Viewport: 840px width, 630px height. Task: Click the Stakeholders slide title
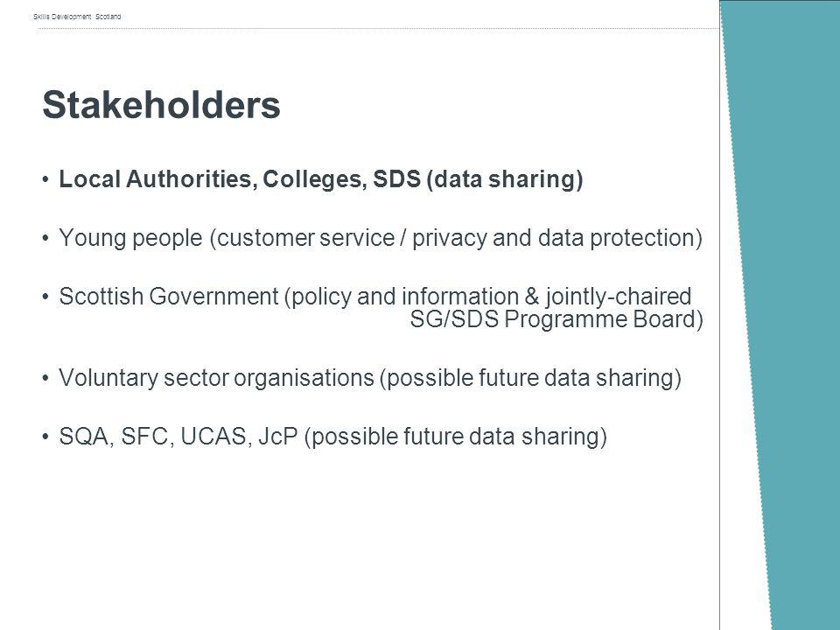[x=161, y=104]
